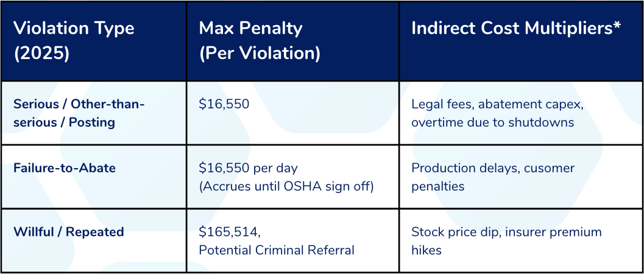Select the (2025) text in the header
Image resolution: width=644 pixels, height=274 pixels.
coord(41,53)
